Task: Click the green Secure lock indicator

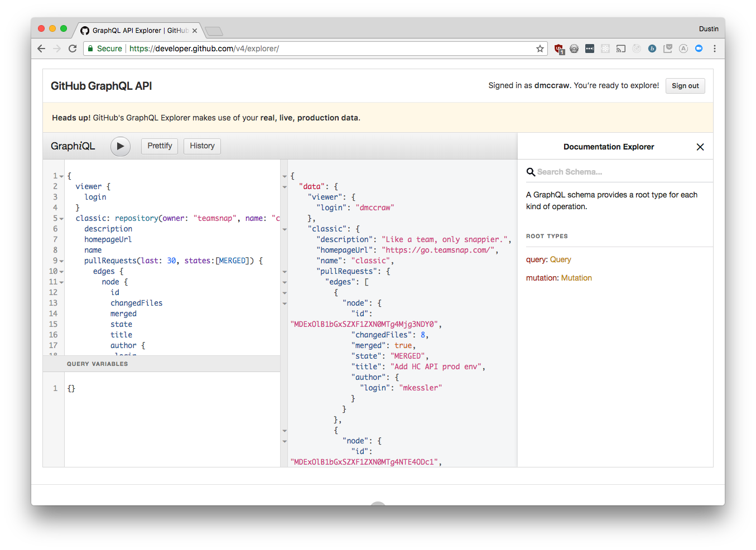Action: [x=105, y=49]
